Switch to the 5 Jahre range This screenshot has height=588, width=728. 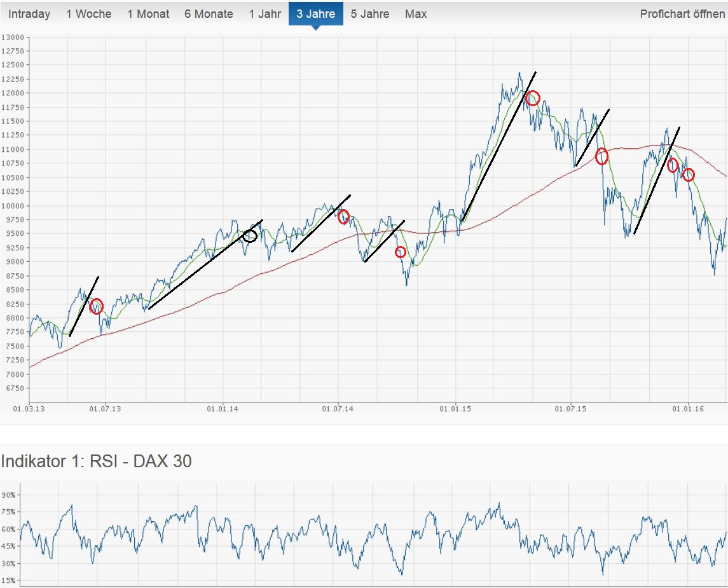click(x=370, y=14)
